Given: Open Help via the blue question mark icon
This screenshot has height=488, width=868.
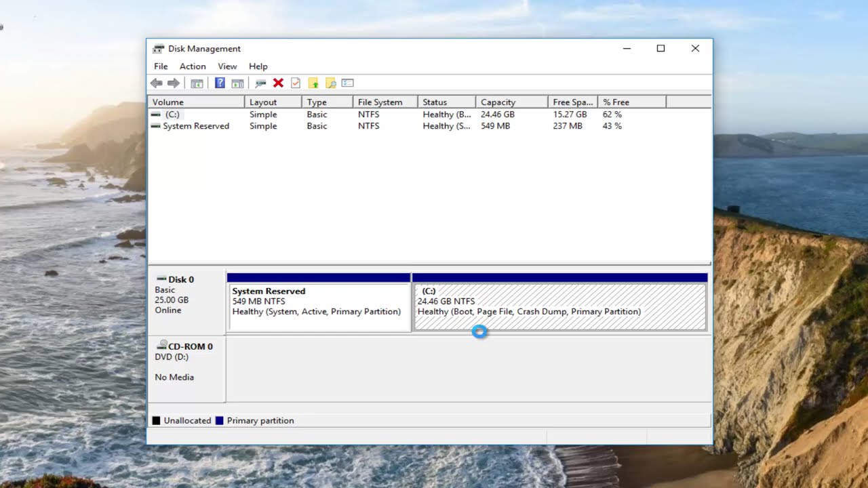Looking at the screenshot, I should coord(220,83).
